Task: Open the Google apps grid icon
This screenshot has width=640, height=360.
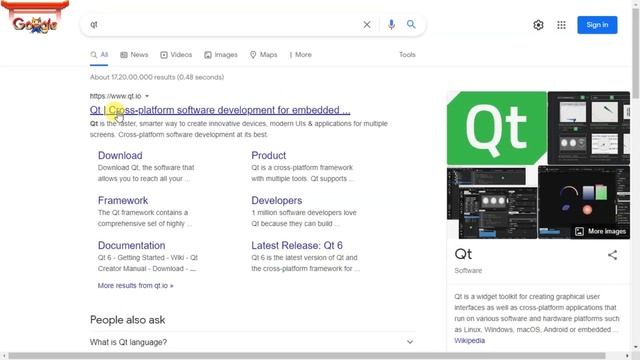Action: click(x=561, y=25)
